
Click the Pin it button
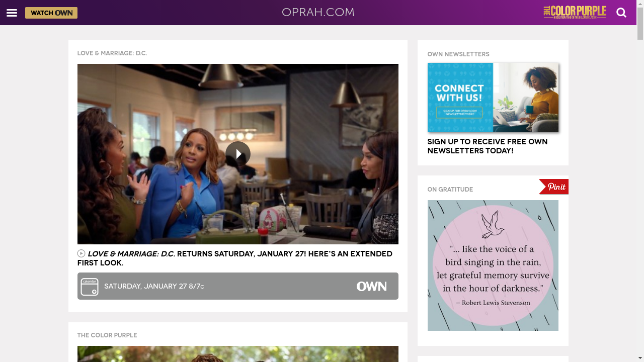point(554,187)
